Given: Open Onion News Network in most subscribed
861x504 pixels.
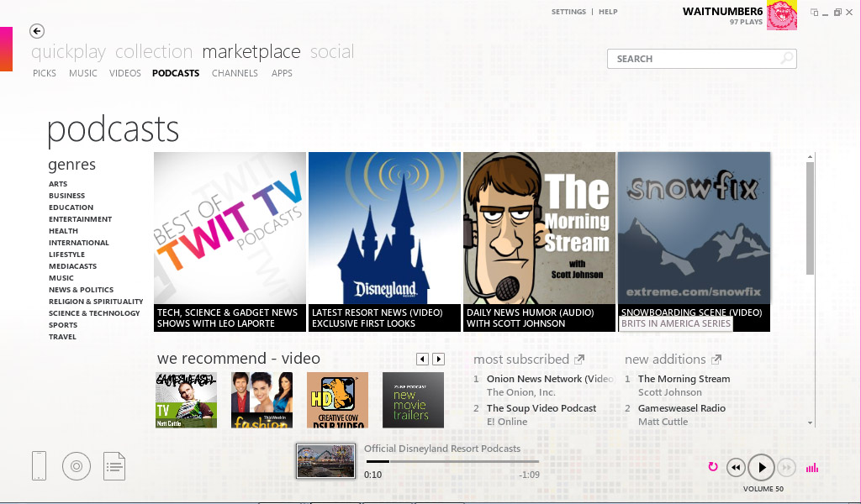Looking at the screenshot, I should coord(550,379).
